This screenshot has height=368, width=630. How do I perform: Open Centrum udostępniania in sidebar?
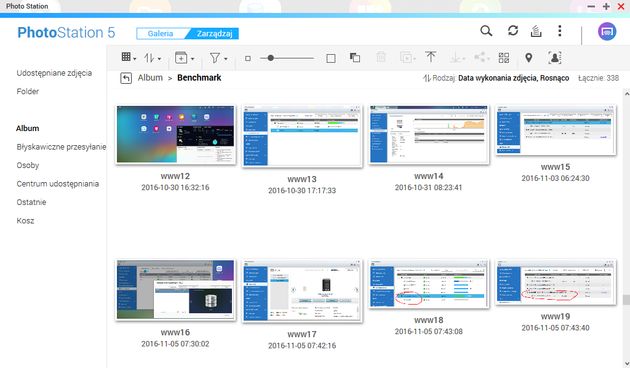(x=57, y=184)
